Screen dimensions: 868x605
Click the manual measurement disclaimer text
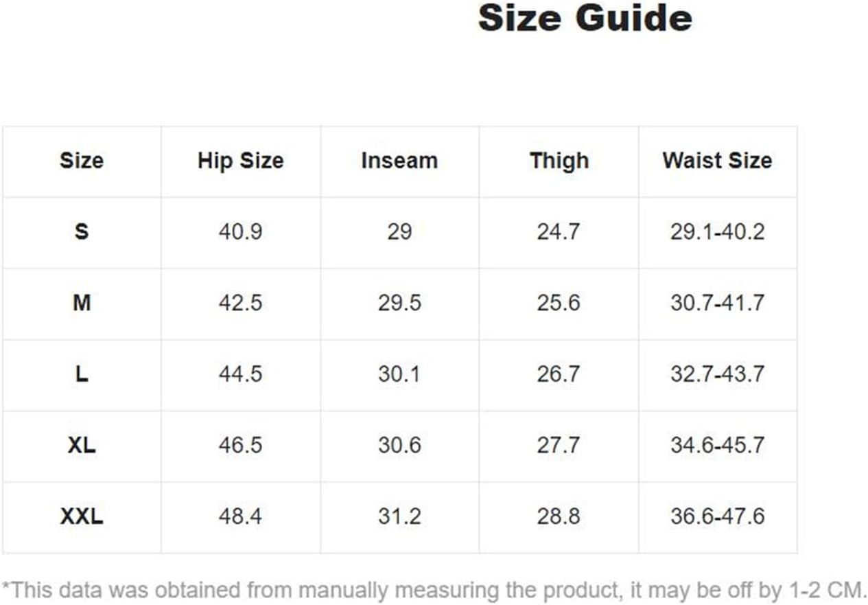pos(434,590)
